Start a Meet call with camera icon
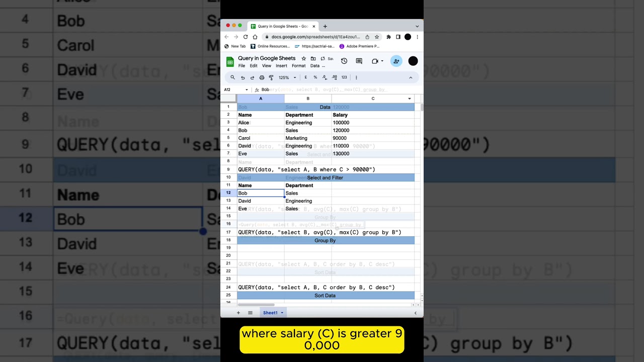Image resolution: width=644 pixels, height=362 pixels. coord(375,61)
